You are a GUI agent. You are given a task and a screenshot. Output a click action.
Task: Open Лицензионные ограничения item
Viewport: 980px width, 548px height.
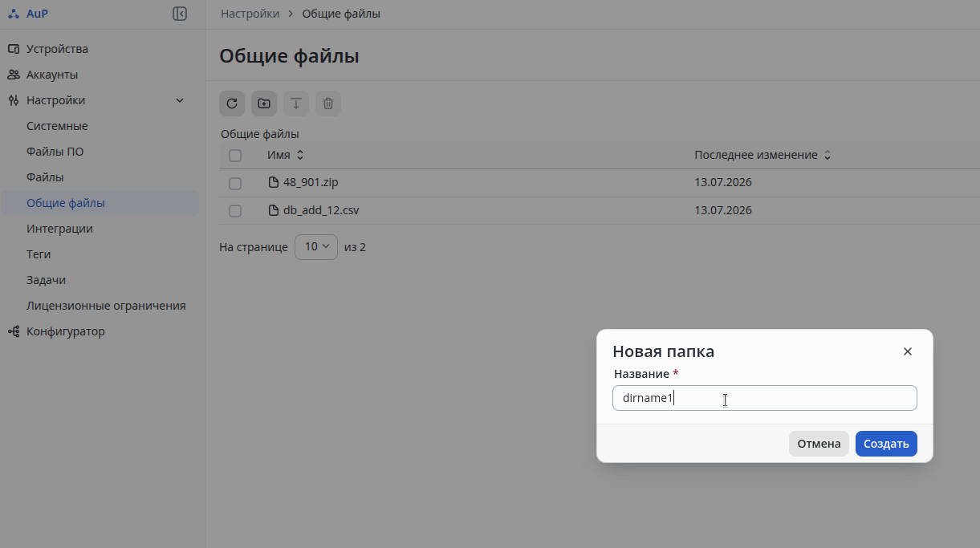[106, 306]
